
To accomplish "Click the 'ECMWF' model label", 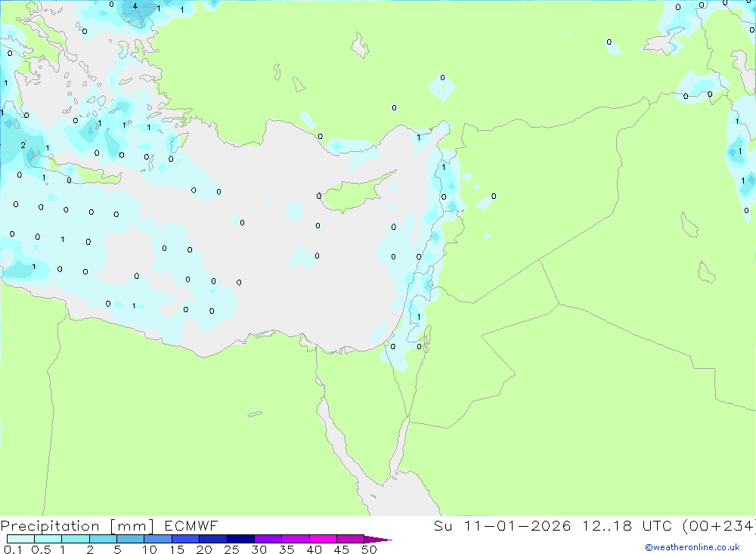I will (x=191, y=525).
